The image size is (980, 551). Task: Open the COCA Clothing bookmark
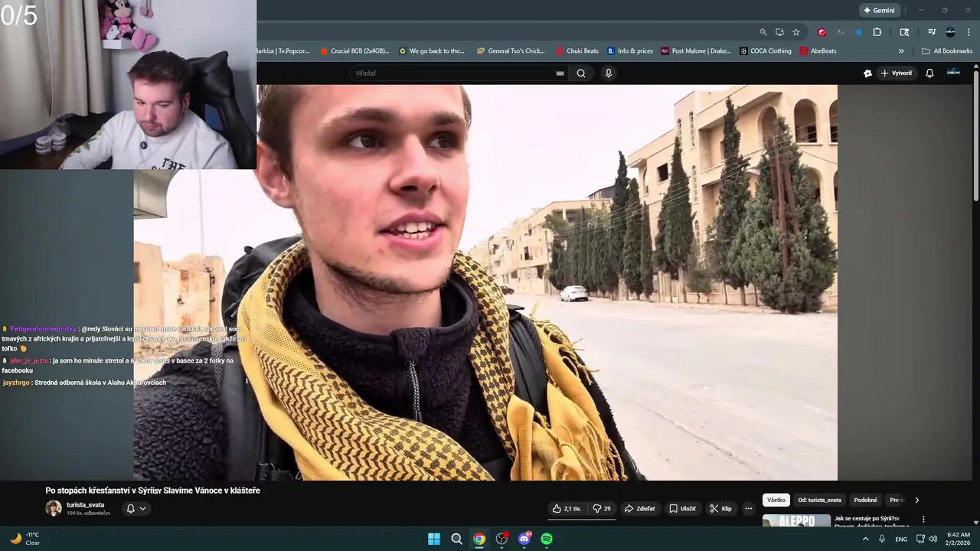pyautogui.click(x=766, y=51)
